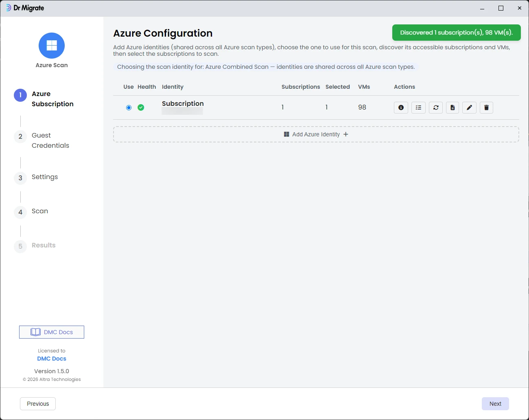529x420 pixels.
Task: Click the Subscriptions column header
Action: pyautogui.click(x=301, y=87)
